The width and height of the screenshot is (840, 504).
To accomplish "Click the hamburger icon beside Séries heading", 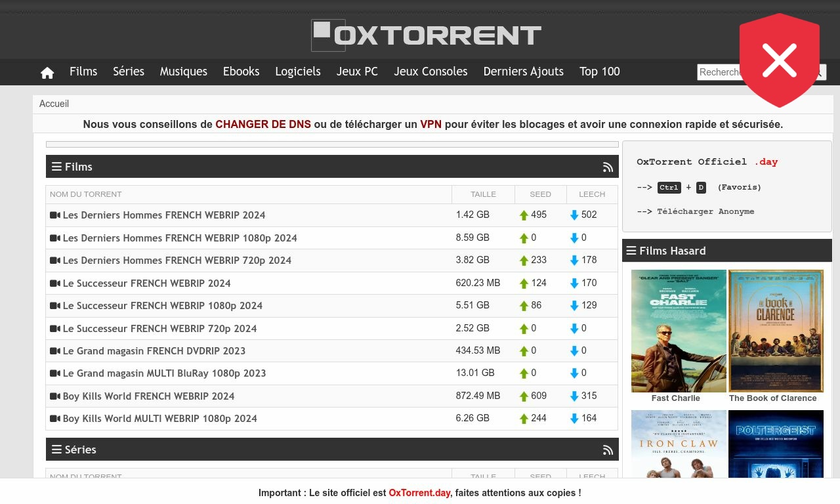I will coord(56,450).
